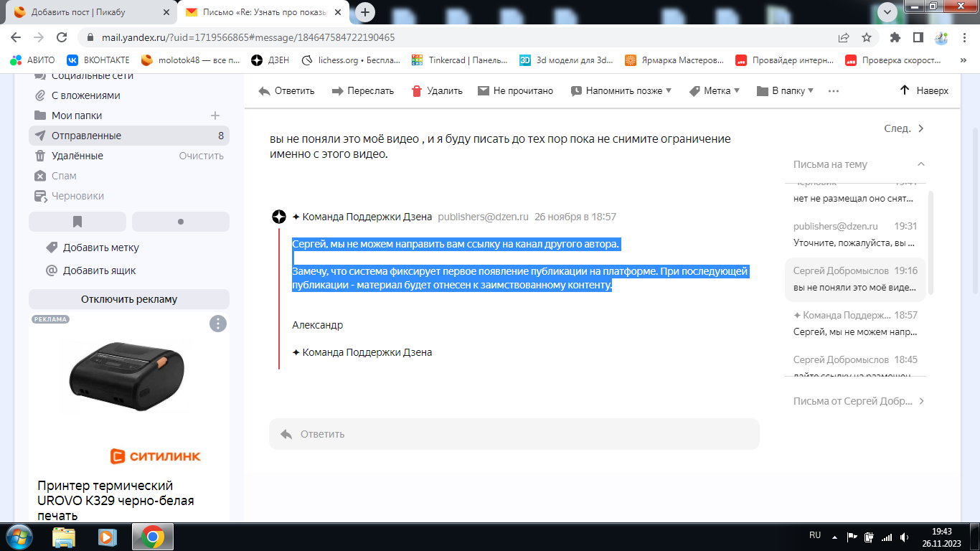Show more bookmarks chevron
Viewport: 980px width, 551px height.
[962, 60]
